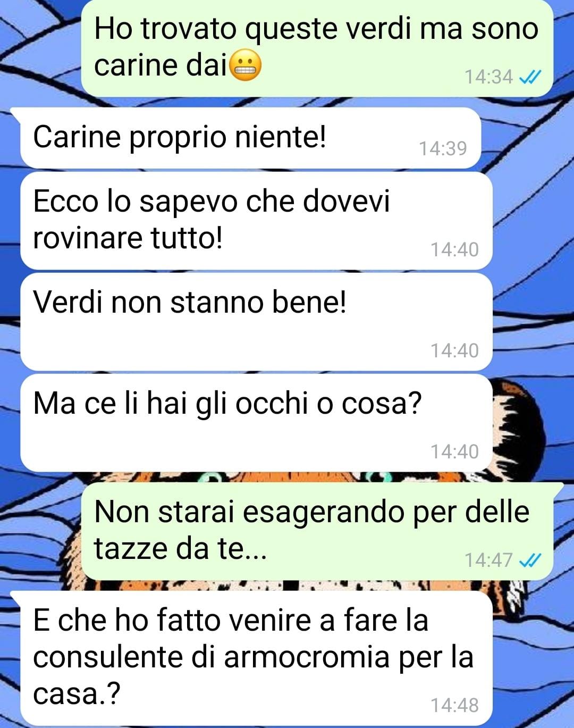
Task: Click the blue read checkmarks at 14:47
Action: click(x=530, y=560)
